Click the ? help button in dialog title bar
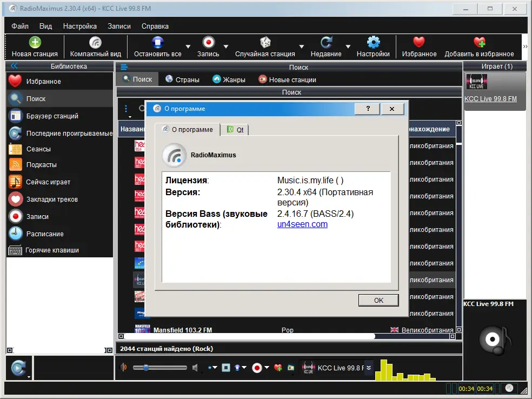532x399 pixels. 368,109
